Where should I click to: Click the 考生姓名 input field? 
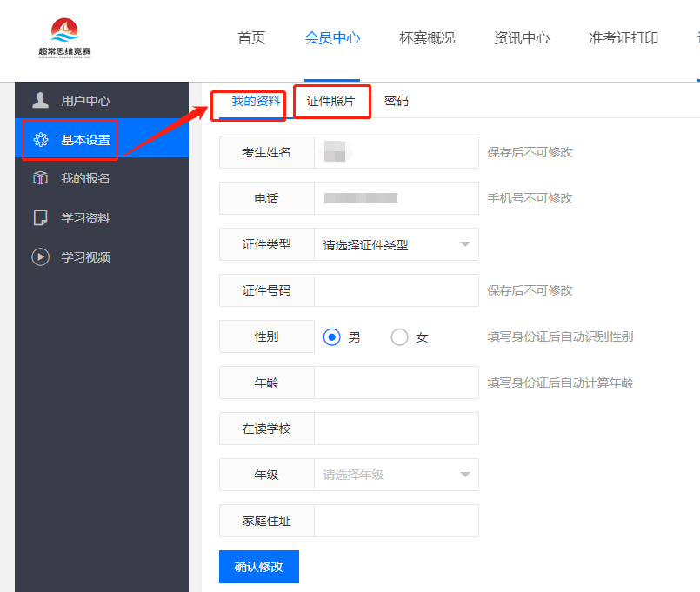click(x=397, y=152)
